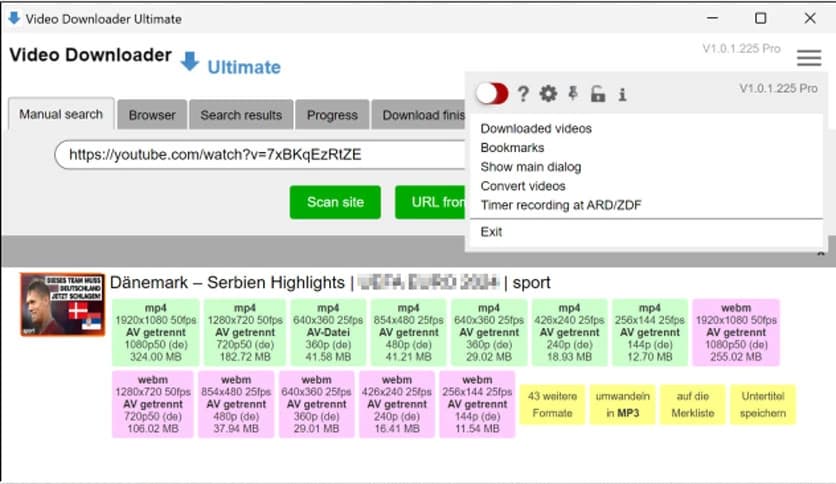The height and width of the screenshot is (484, 836).
Task: Click the pin icon in the menu
Action: tap(573, 93)
